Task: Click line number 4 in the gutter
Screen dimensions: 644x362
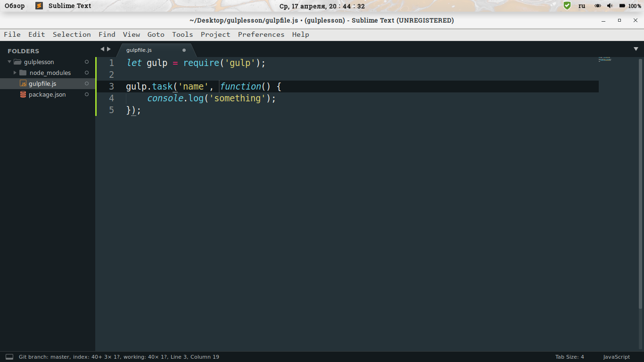Action: tap(111, 98)
